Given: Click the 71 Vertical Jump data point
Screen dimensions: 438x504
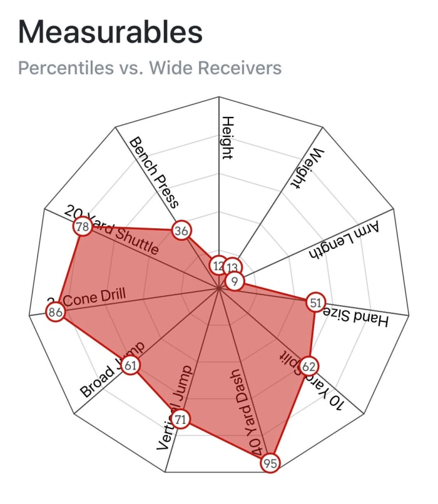Looking at the screenshot, I should [181, 419].
